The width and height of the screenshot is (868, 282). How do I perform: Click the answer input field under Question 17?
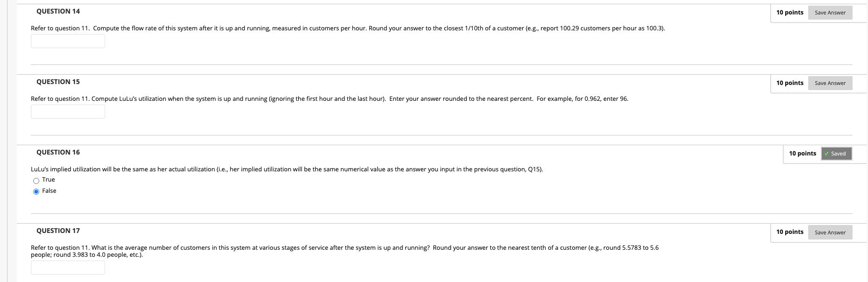(68, 268)
